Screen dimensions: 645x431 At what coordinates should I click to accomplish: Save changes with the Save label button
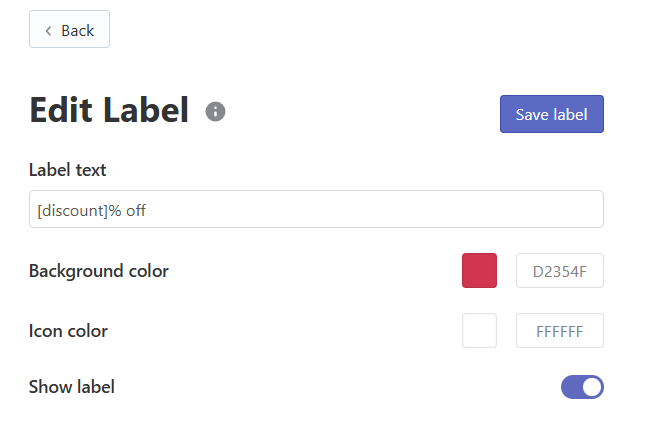point(552,114)
